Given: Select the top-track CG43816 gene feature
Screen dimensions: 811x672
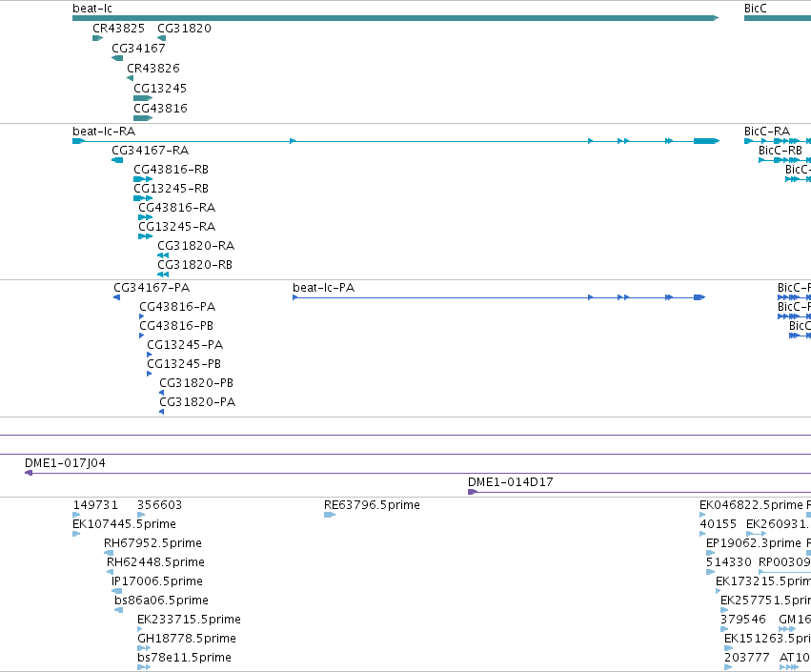Looking at the screenshot, I should click(143, 118).
